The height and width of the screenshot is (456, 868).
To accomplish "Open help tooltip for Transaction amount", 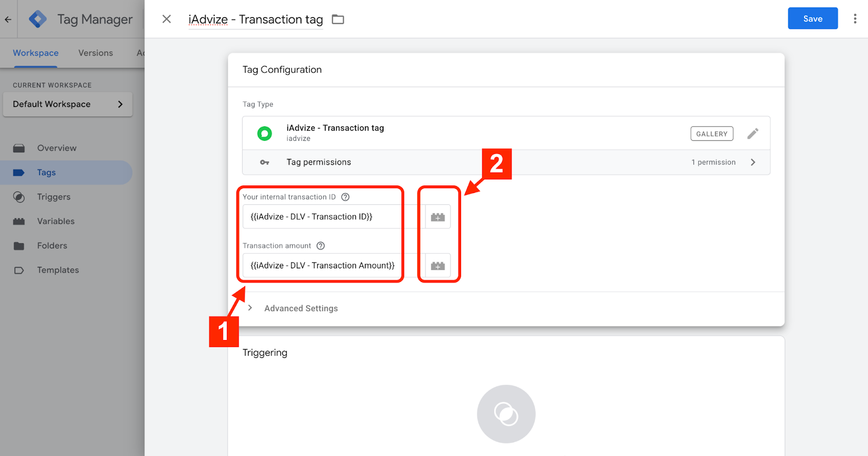I will tap(321, 246).
